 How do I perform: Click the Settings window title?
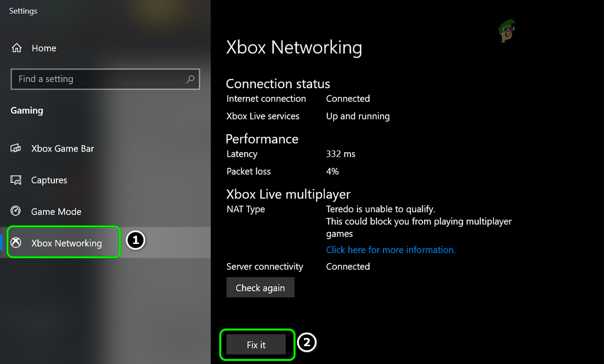pos(23,11)
